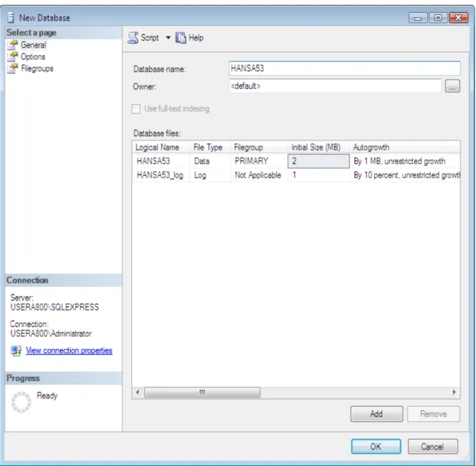Close the New Database dialog
This screenshot has height=466, width=476.
coord(458,18)
